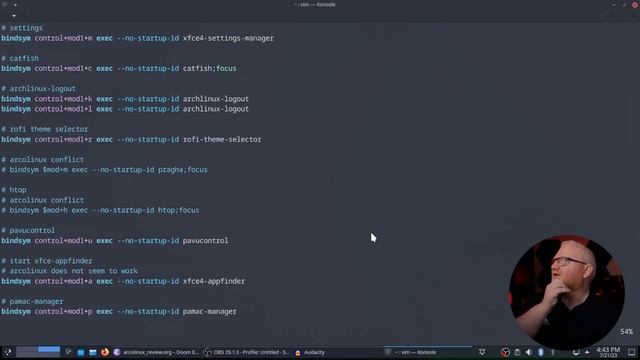Click the commented 'htop;focus' bindsym line

(100, 210)
